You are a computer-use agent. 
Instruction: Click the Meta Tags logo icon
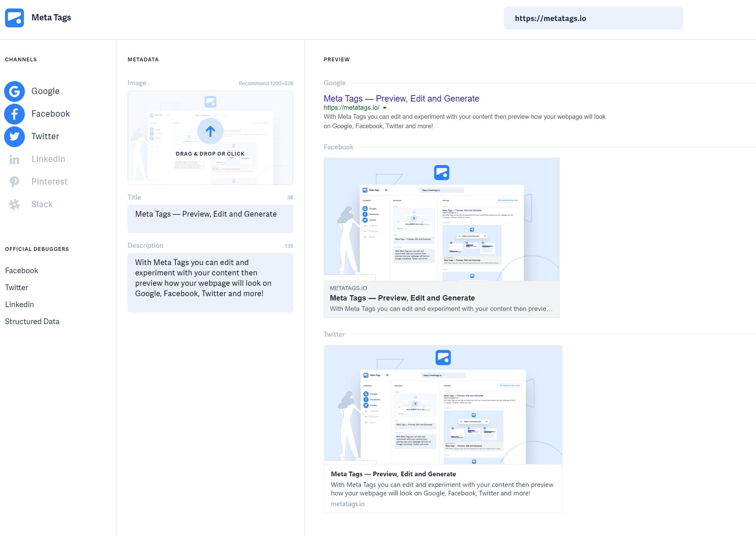(x=14, y=18)
